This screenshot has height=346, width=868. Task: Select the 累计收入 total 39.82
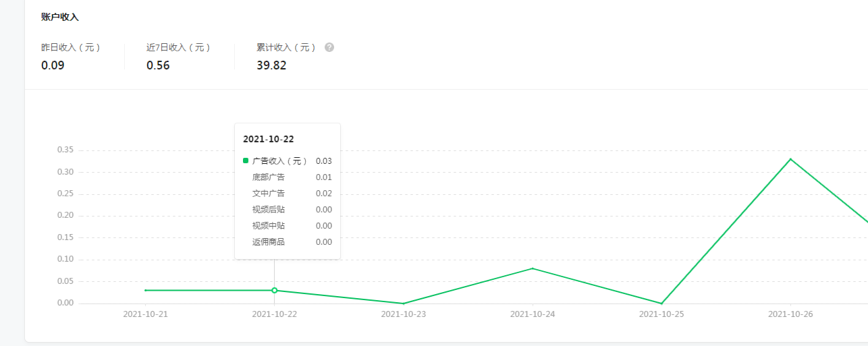(271, 65)
